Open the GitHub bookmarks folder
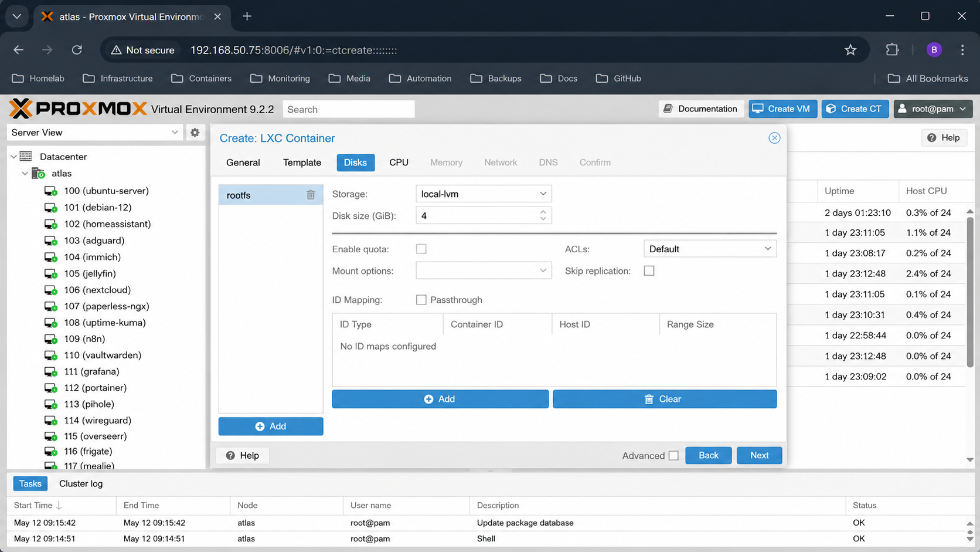The width and height of the screenshot is (980, 552). [618, 78]
